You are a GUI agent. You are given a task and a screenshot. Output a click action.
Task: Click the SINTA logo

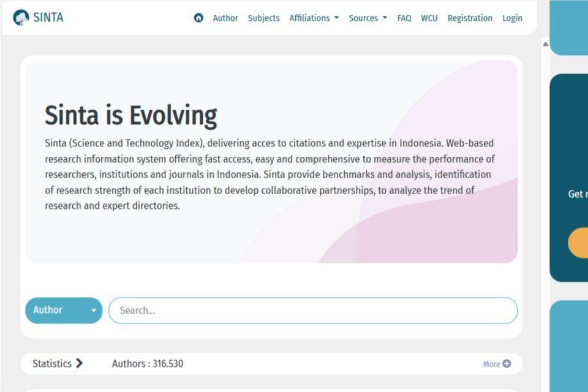coord(38,18)
